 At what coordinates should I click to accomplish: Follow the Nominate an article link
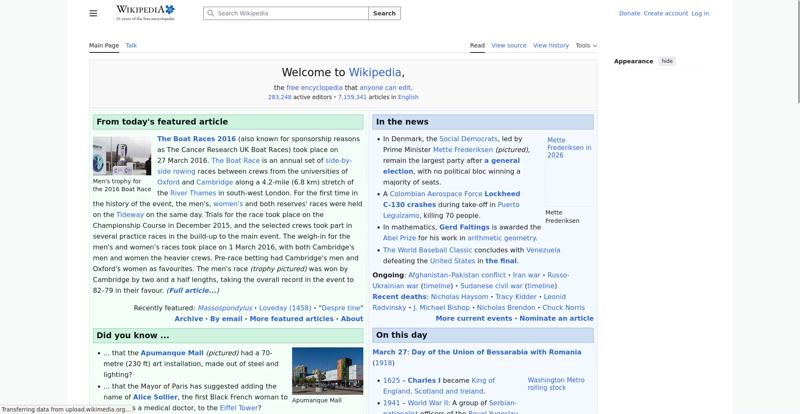[556, 318]
